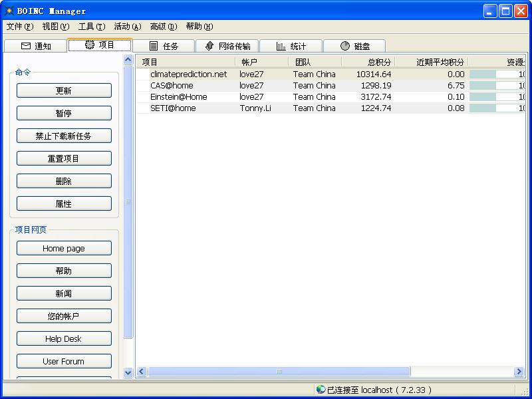
Task: Click the 新闻 button
Action: tap(64, 293)
